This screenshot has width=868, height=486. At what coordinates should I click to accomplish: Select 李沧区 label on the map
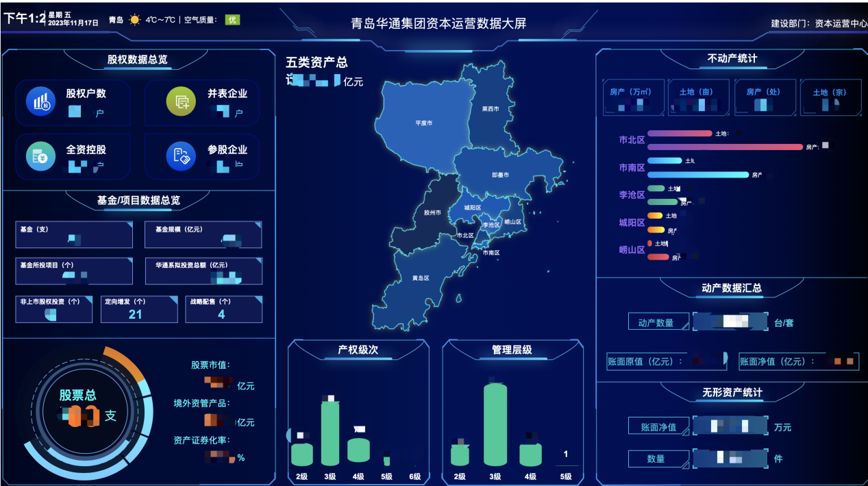click(x=491, y=225)
